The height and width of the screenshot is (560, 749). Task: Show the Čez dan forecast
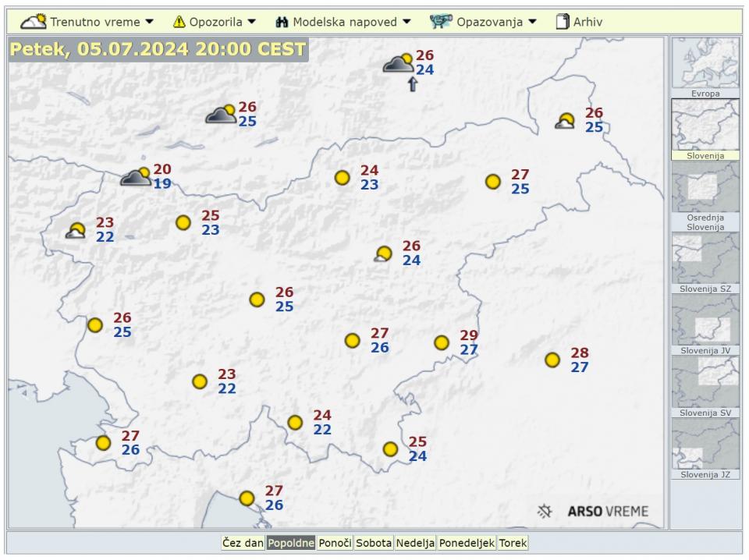pos(243,543)
